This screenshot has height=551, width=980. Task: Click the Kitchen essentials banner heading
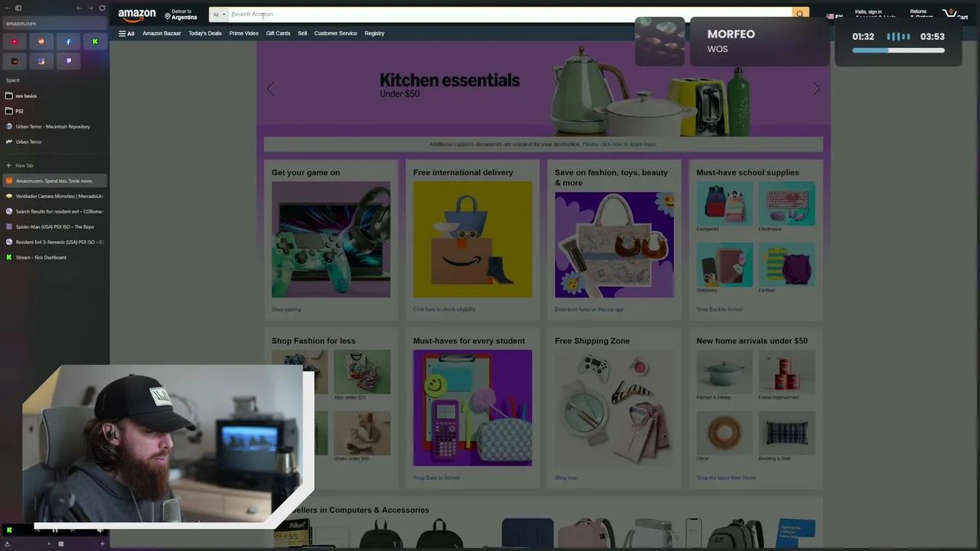click(x=449, y=80)
